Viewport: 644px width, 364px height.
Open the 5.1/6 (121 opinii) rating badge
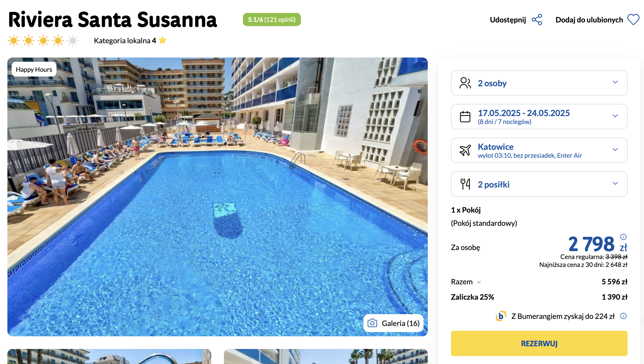tap(272, 20)
